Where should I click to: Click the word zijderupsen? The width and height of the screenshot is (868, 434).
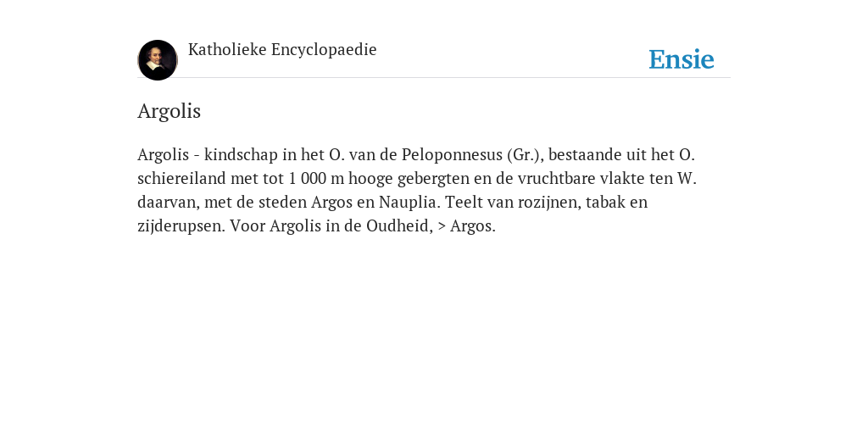[181, 225]
